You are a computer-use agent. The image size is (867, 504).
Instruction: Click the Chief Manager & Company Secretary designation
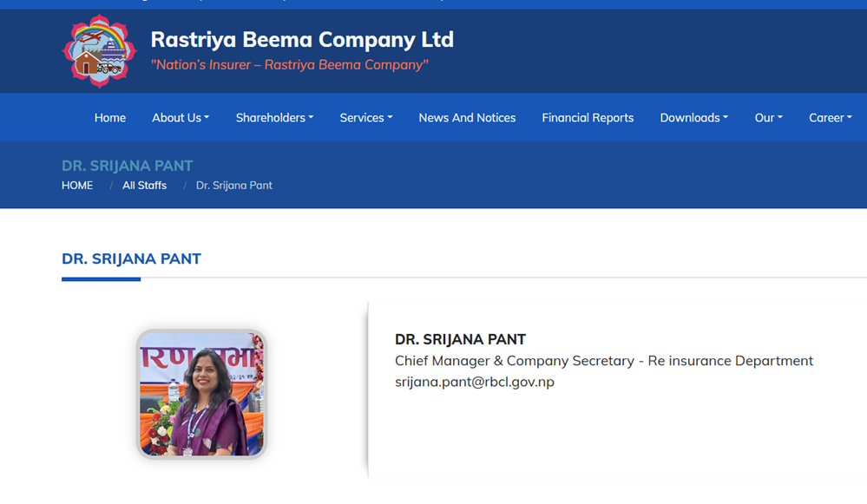604,361
